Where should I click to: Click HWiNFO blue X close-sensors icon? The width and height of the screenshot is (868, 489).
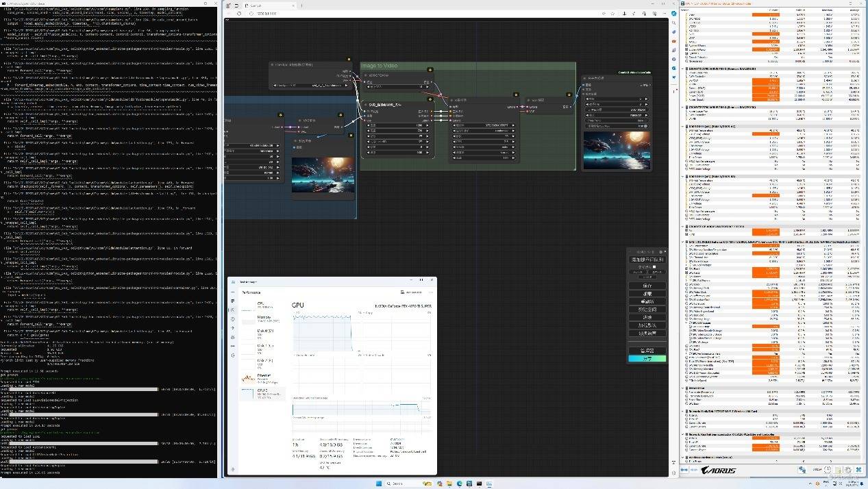tap(858, 470)
